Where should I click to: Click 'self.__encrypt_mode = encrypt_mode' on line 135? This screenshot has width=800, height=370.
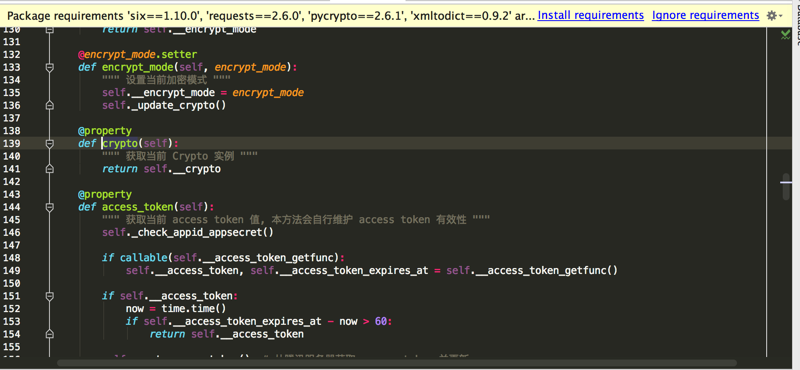[203, 93]
